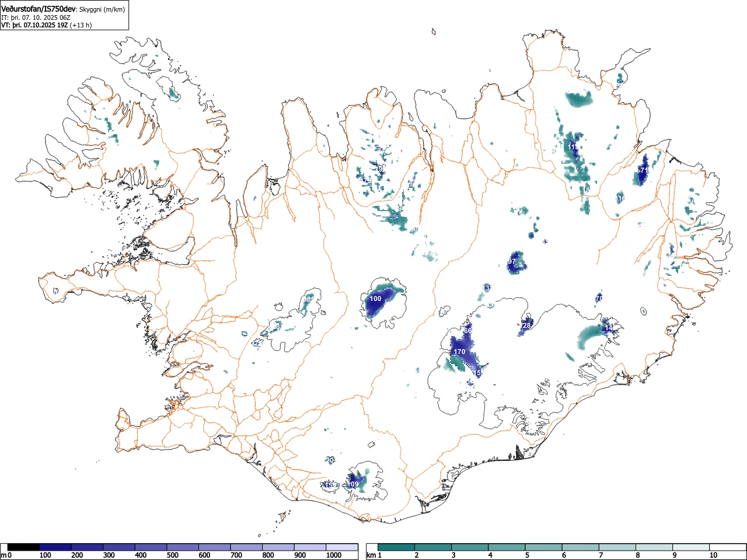Click the 9–10 km lightest teal swatch
747x560 pixels.
click(x=691, y=547)
